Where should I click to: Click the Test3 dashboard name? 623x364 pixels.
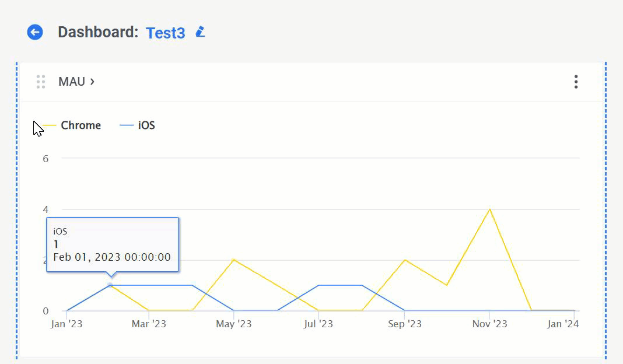tap(165, 33)
